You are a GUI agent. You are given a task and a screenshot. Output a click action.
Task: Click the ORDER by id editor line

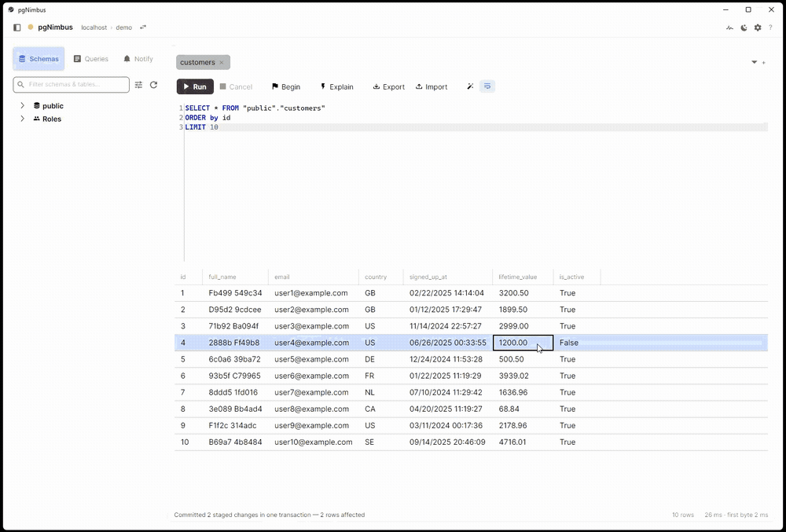pos(208,118)
